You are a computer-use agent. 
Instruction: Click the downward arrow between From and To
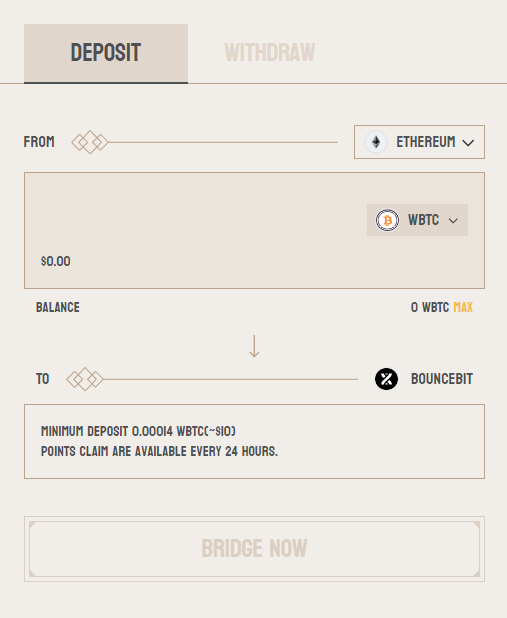[254, 346]
